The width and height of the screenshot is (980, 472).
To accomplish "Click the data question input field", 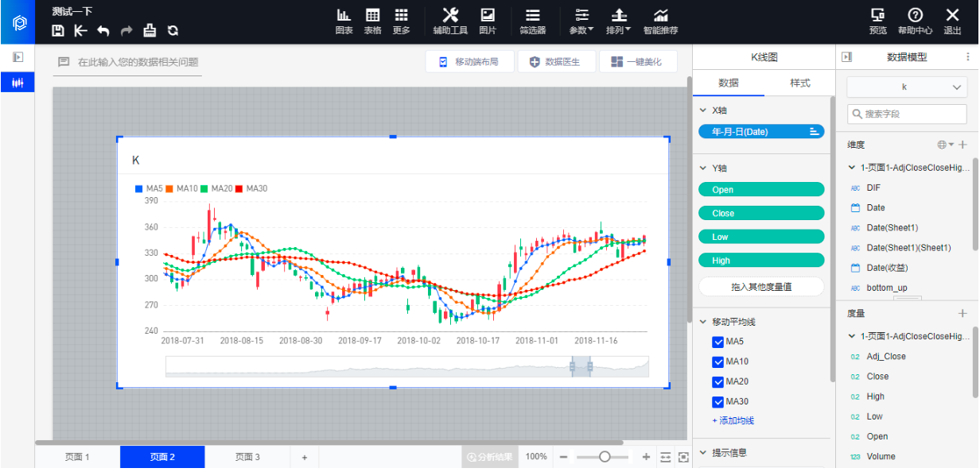I will click(x=127, y=62).
